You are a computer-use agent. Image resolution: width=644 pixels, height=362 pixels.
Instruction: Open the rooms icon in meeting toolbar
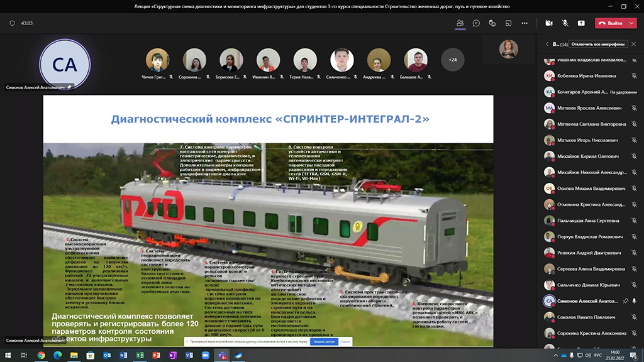(508, 23)
